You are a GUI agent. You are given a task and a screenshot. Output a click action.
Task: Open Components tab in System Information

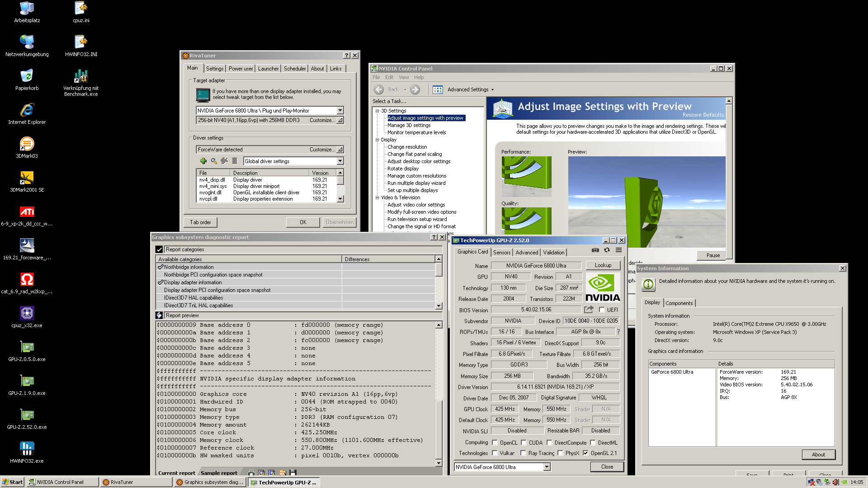click(x=679, y=303)
